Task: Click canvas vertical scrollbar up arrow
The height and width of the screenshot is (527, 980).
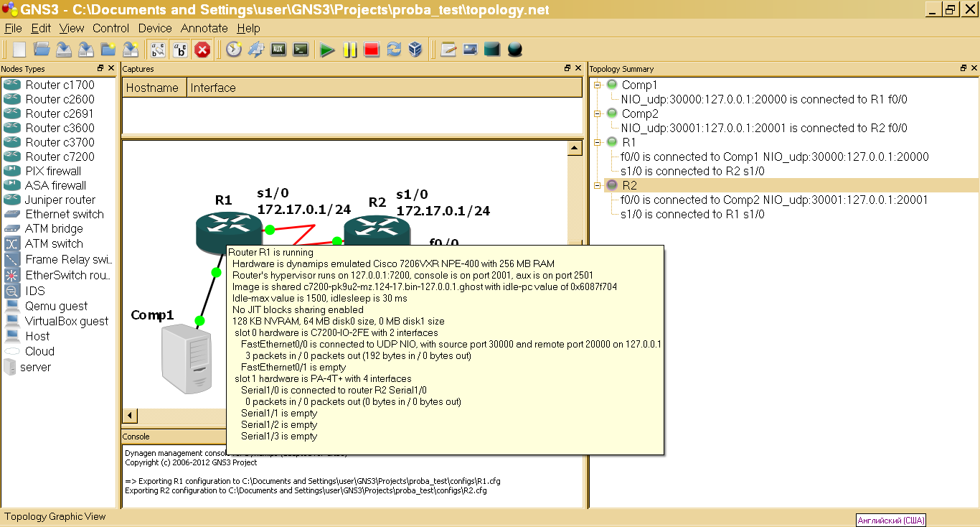Action: point(575,149)
